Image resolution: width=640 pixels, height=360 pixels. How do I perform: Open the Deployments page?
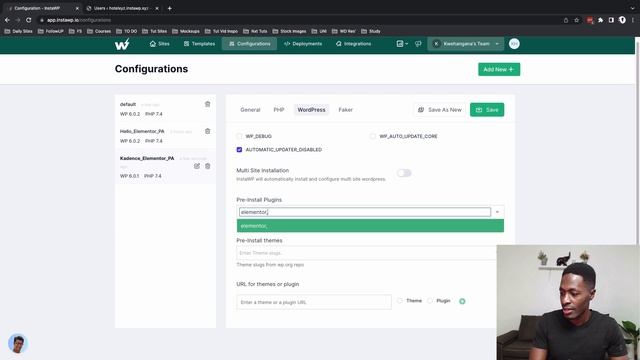pyautogui.click(x=303, y=44)
